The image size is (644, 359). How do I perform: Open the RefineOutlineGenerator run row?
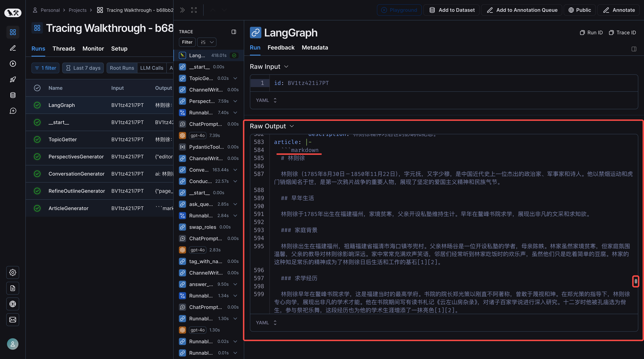(99, 191)
